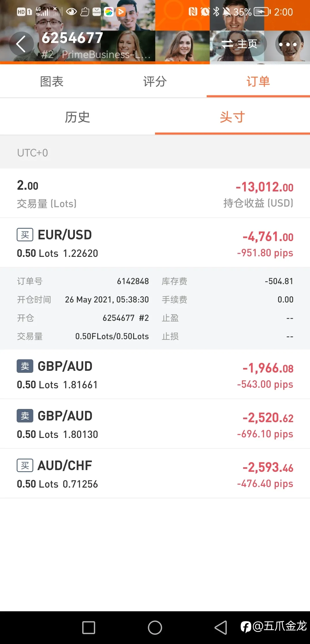Screen dimensions: 310x644
Task: Expand the AUD/CHF 0.71256 position
Action: (155, 474)
